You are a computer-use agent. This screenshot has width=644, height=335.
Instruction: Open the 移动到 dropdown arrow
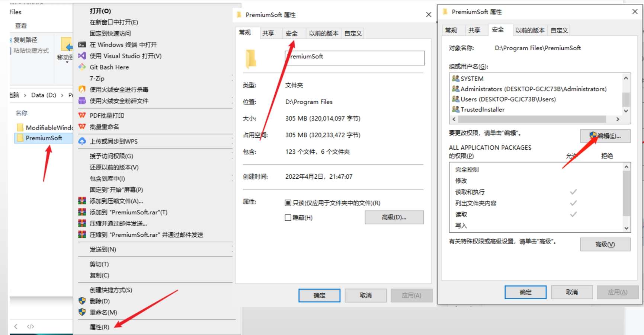(x=67, y=63)
